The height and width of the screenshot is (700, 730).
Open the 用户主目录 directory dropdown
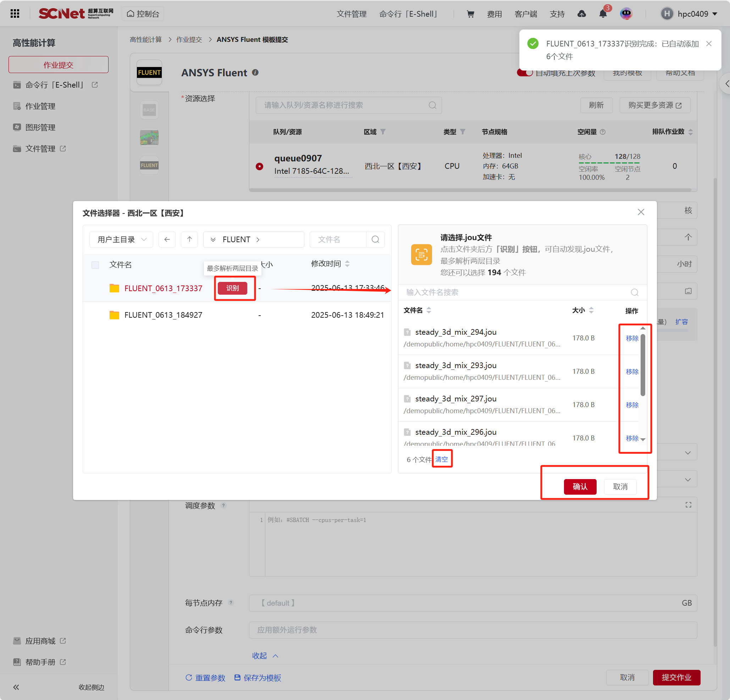click(x=121, y=239)
